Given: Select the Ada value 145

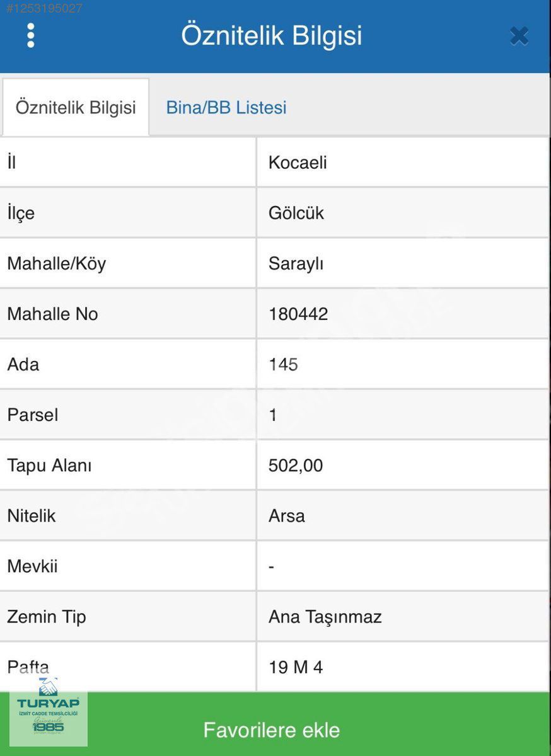Looking at the screenshot, I should click(283, 364).
